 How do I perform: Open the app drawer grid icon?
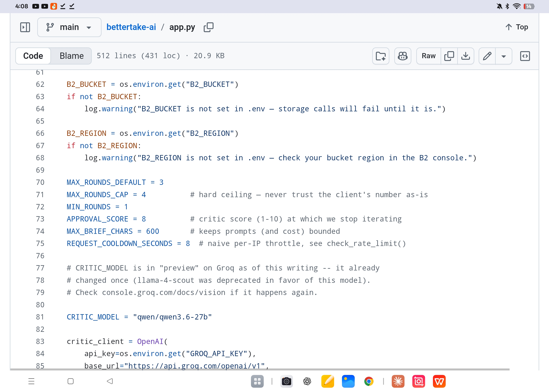tap(257, 381)
